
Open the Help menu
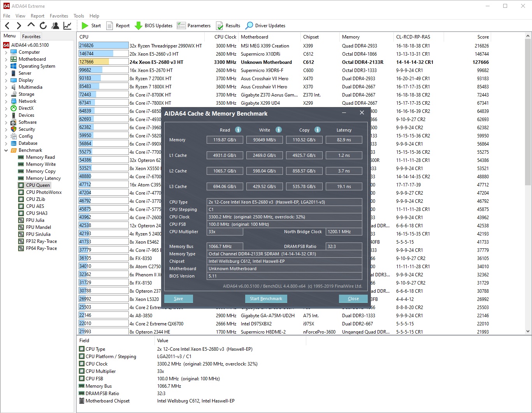tap(94, 16)
